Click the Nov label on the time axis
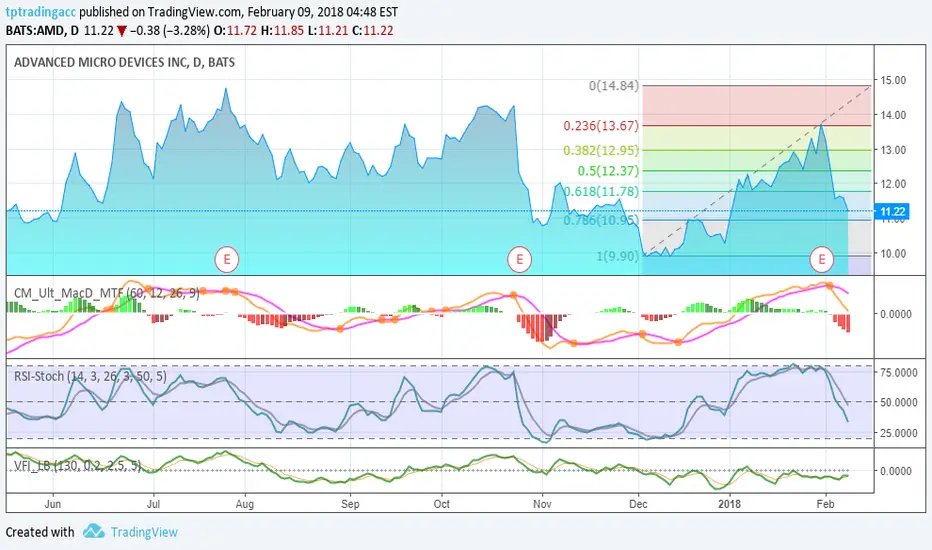The width and height of the screenshot is (932, 550). point(542,504)
